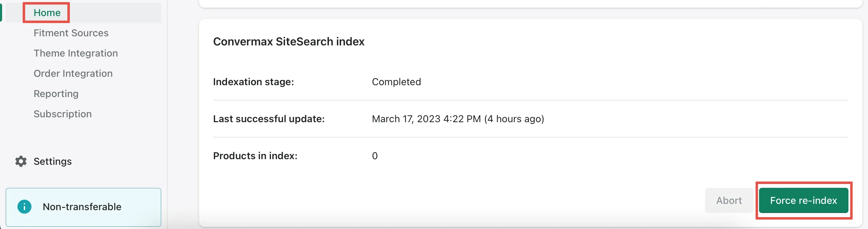
Task: Click the Abort button
Action: click(x=729, y=200)
